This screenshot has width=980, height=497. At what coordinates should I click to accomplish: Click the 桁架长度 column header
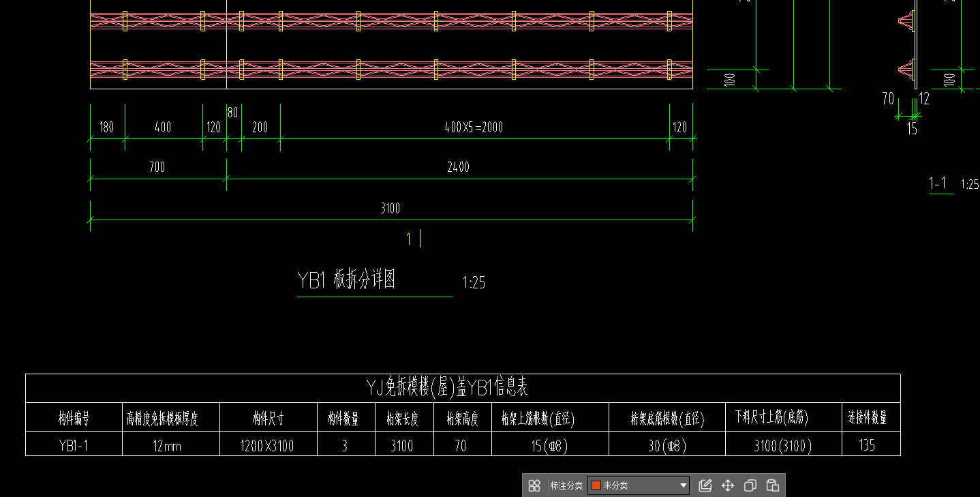402,418
